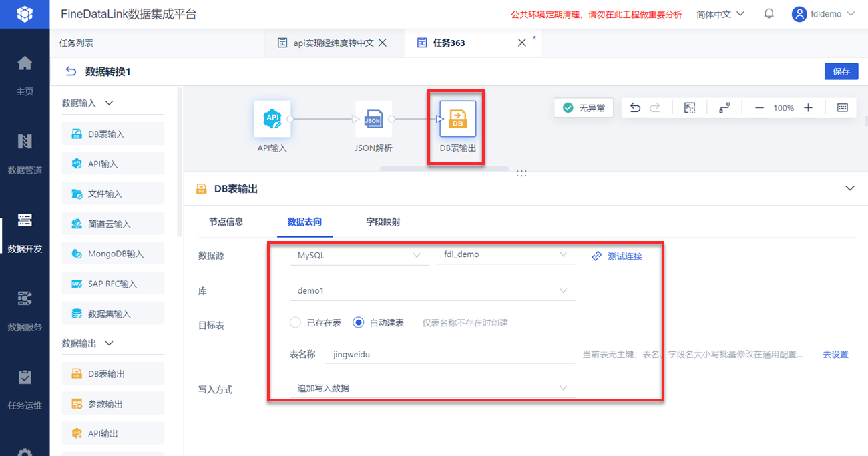The image size is (868, 456).
Task: Open 数据服务 in the left sidebar
Action: coord(25,309)
